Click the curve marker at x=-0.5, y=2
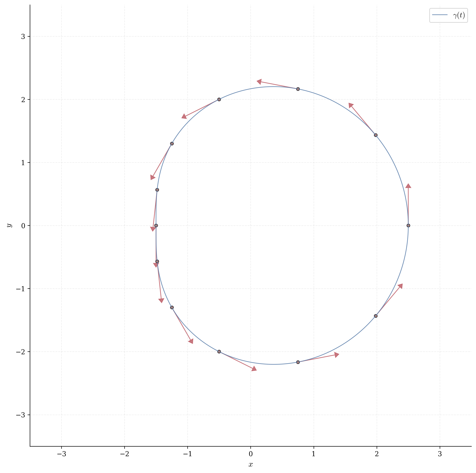This screenshot has height=473, width=476. tap(219, 99)
